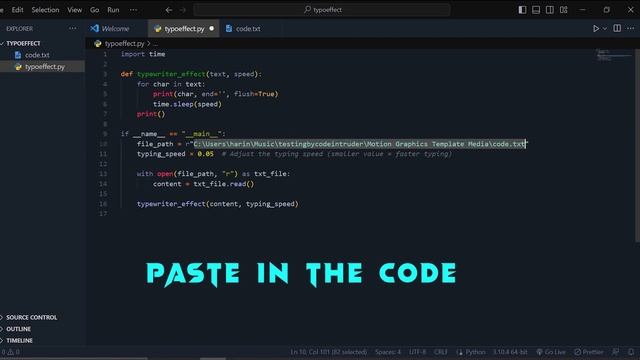Click the Python file icon in breadcrumb
Viewport: 640px width, 360px height.
coord(98,43)
